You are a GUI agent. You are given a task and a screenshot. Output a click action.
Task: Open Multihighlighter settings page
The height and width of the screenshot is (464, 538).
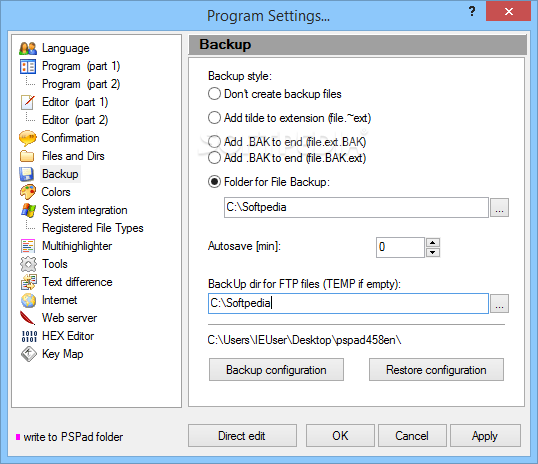(77, 246)
